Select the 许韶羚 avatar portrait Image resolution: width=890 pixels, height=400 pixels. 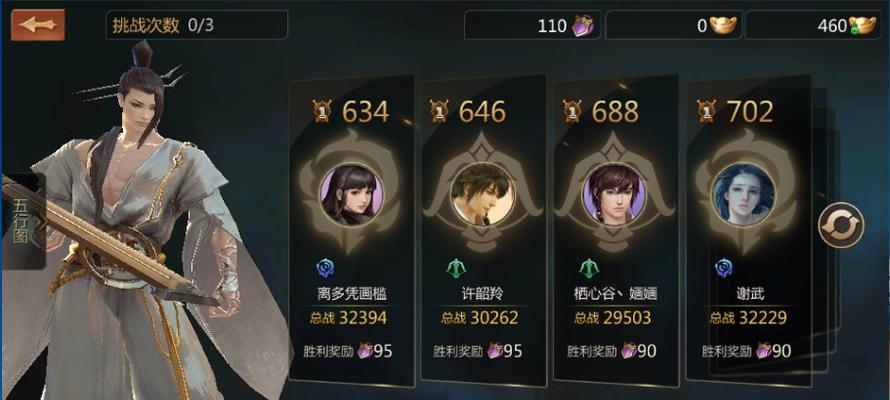tap(482, 195)
